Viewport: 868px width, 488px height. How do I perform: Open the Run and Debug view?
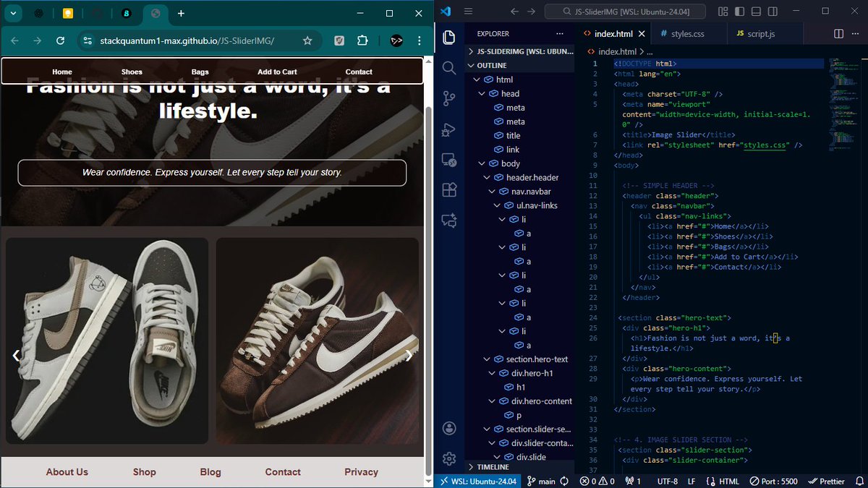tap(448, 129)
